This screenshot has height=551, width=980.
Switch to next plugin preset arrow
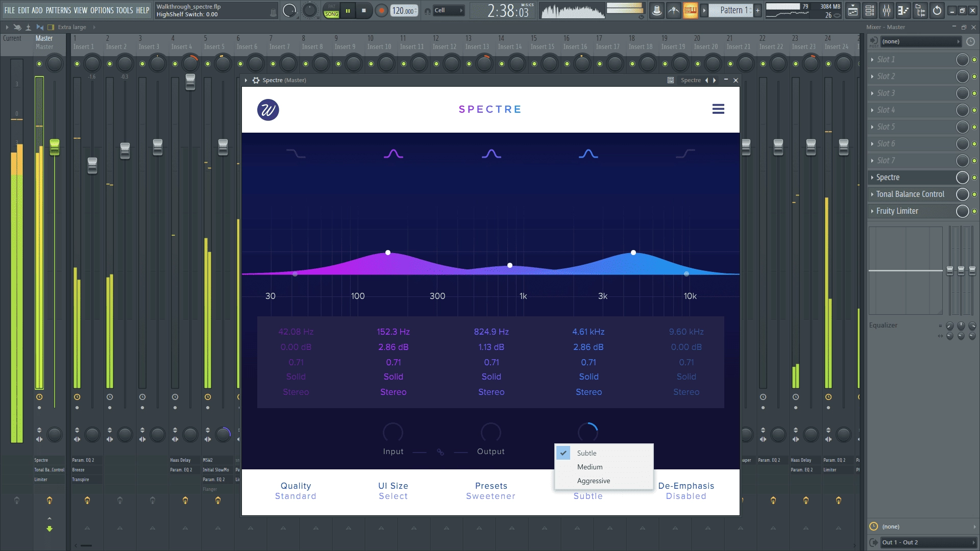coord(715,80)
